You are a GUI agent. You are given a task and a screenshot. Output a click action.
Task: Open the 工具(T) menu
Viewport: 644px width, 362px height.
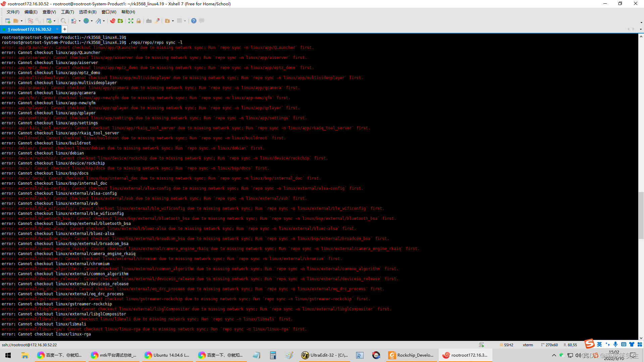[67, 12]
